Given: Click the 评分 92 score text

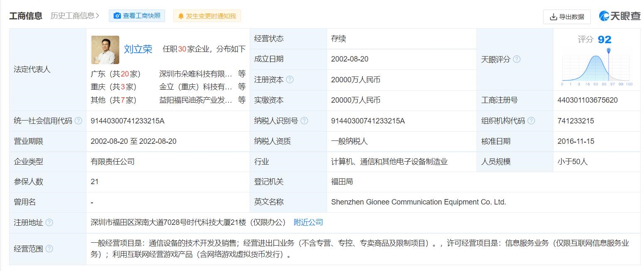Looking at the screenshot, I should point(595,39).
